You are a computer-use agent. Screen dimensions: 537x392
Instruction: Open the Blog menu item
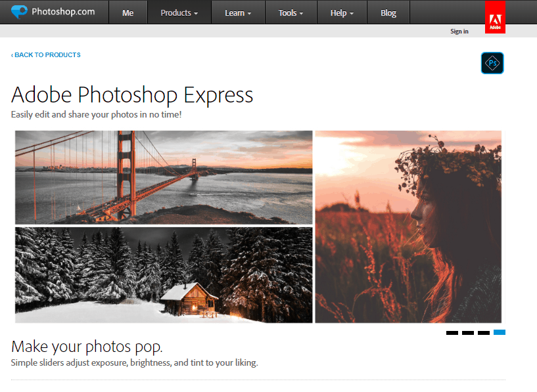[x=388, y=12]
